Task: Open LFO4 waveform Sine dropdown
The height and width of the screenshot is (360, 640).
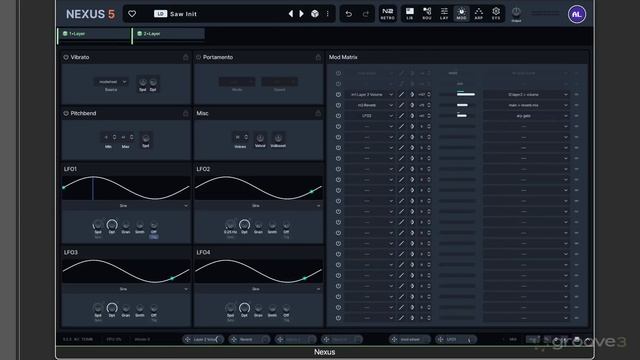Action: pos(259,289)
